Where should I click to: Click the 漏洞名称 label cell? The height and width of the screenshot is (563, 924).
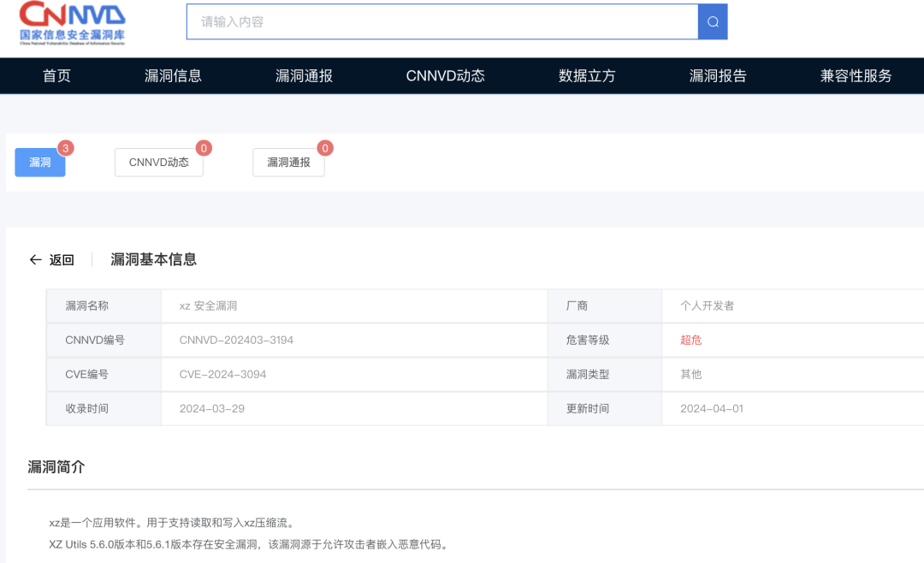pyautogui.click(x=104, y=305)
